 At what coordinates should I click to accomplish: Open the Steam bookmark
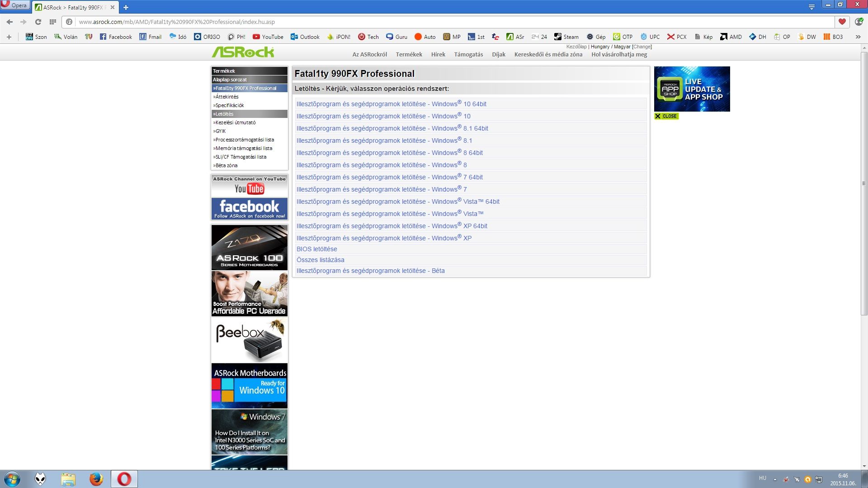pos(566,37)
